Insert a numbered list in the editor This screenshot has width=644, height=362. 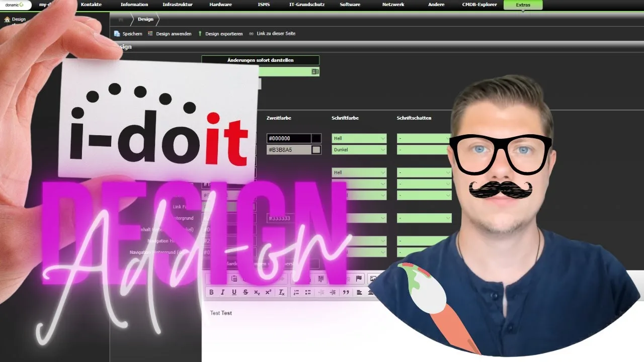(296, 292)
